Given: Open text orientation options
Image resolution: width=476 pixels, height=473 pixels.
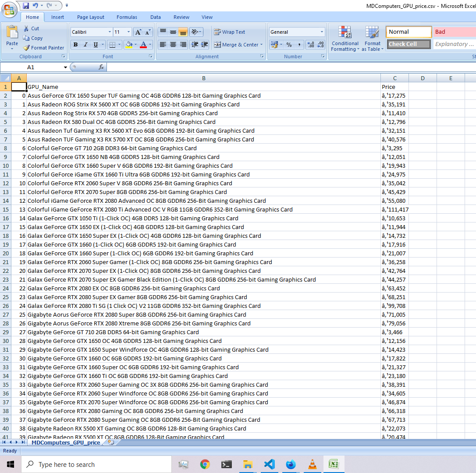Looking at the screenshot, I should [196, 32].
